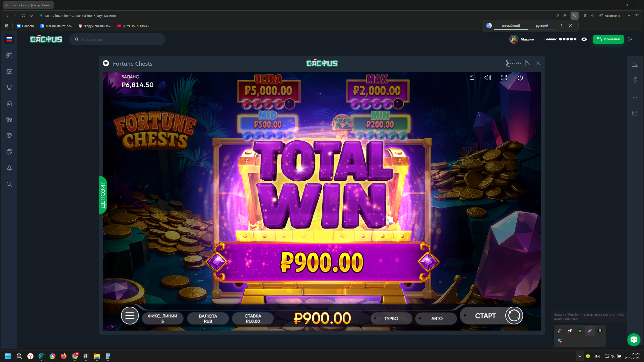
Task: Show hidden tray icons chevron
Action: point(580,356)
